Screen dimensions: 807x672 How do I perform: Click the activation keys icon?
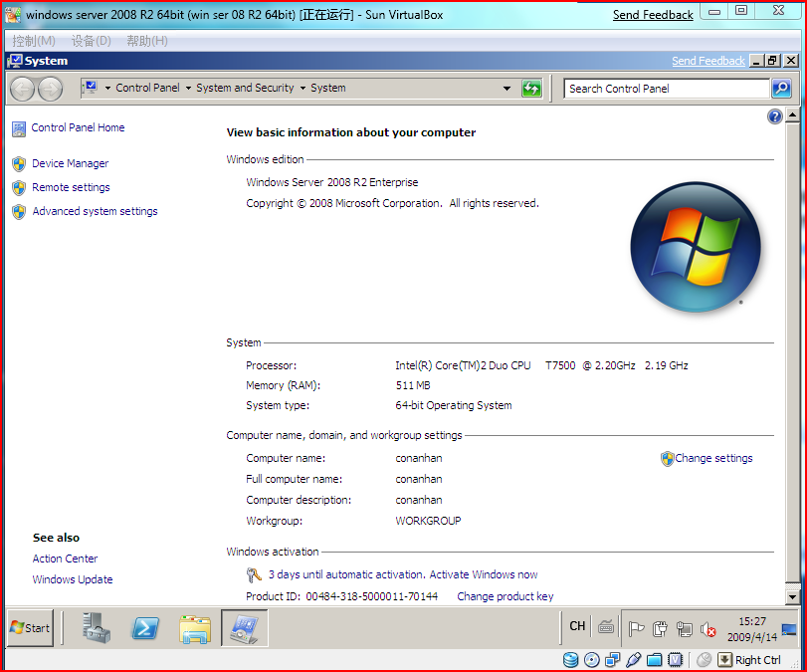pos(253,574)
